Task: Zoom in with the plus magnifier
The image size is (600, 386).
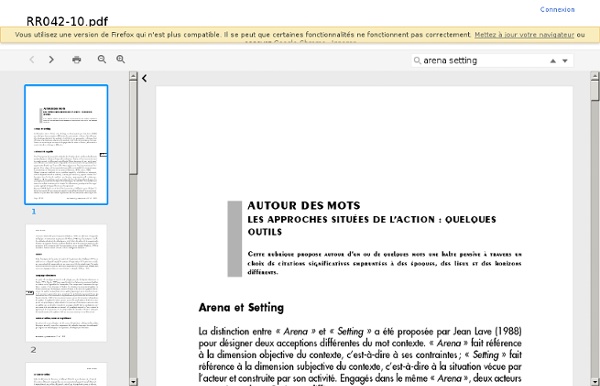Action: (121, 59)
